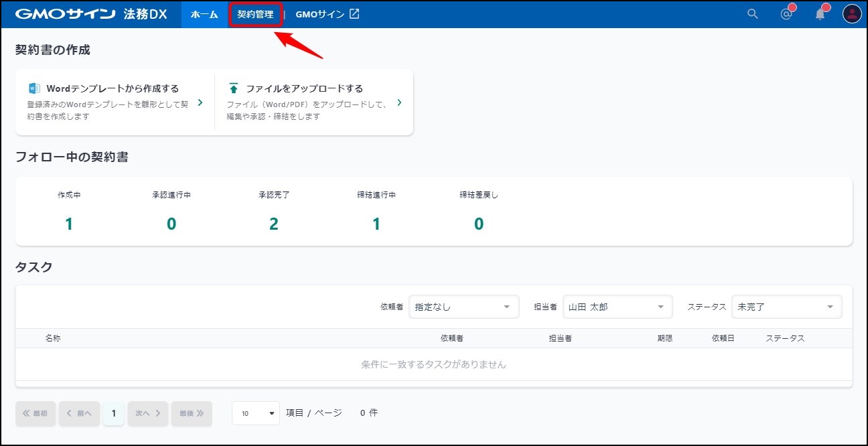Viewport: 868px width, 446px height.
Task: Open the ステータス dropdown showing 未完了
Action: 786,307
